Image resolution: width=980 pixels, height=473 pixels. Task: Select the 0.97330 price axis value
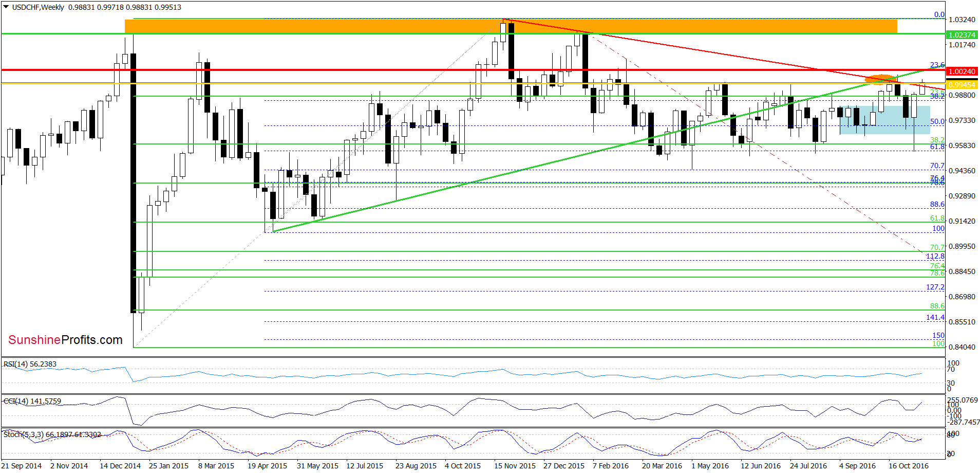(962, 120)
